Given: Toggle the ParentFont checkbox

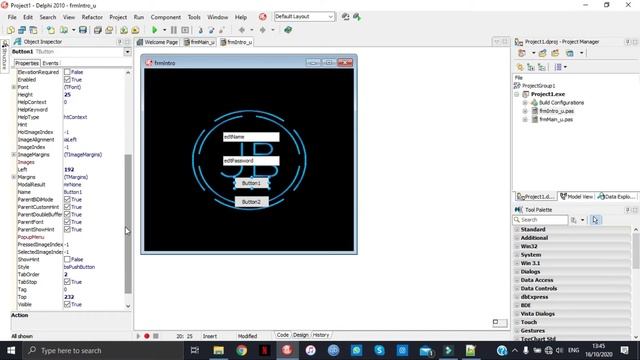Looking at the screenshot, I should (x=67, y=222).
